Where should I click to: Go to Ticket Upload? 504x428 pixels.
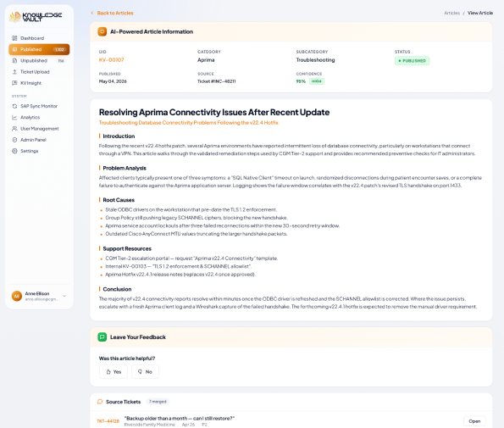39,72
